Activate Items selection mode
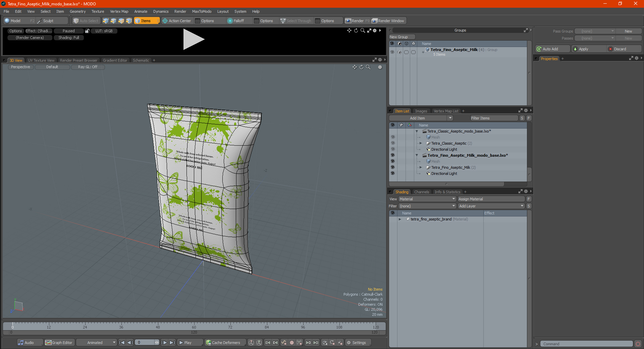644x349 pixels. tap(147, 21)
